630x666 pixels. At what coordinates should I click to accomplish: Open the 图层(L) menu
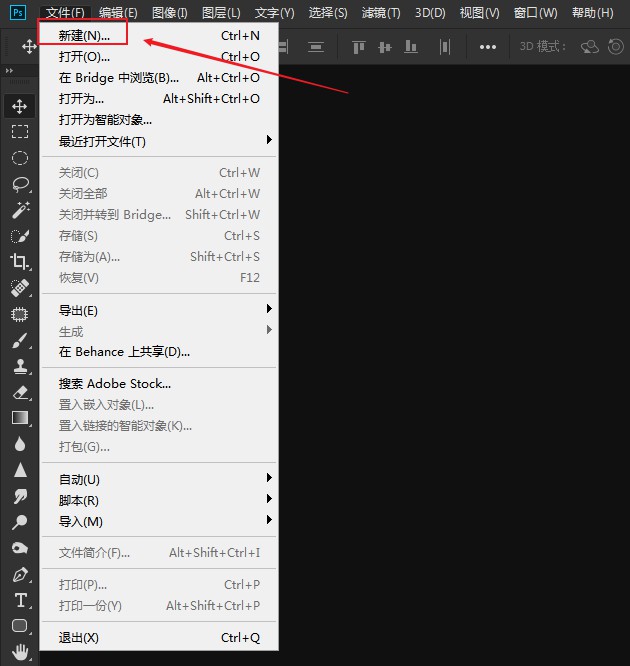221,13
